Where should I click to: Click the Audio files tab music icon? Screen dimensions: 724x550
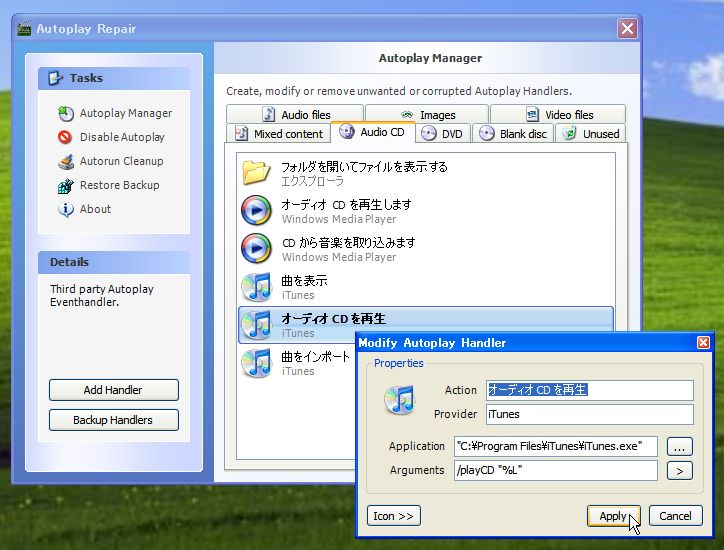(268, 114)
